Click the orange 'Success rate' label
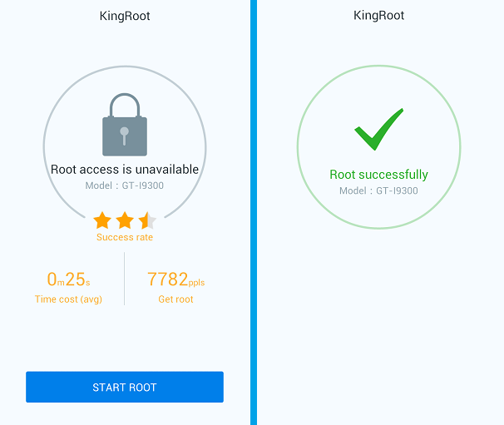The height and width of the screenshot is (425, 504). coord(125,237)
